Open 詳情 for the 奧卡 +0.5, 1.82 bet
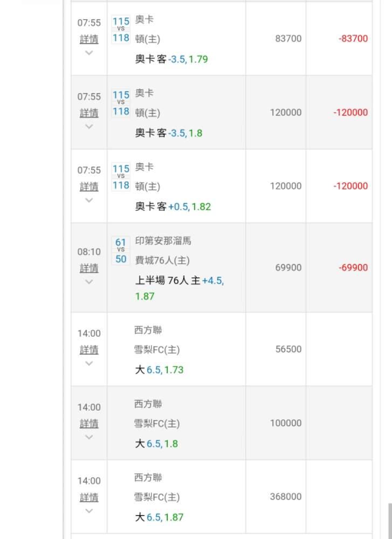Viewport: 392px width, 539px height. 89,186
